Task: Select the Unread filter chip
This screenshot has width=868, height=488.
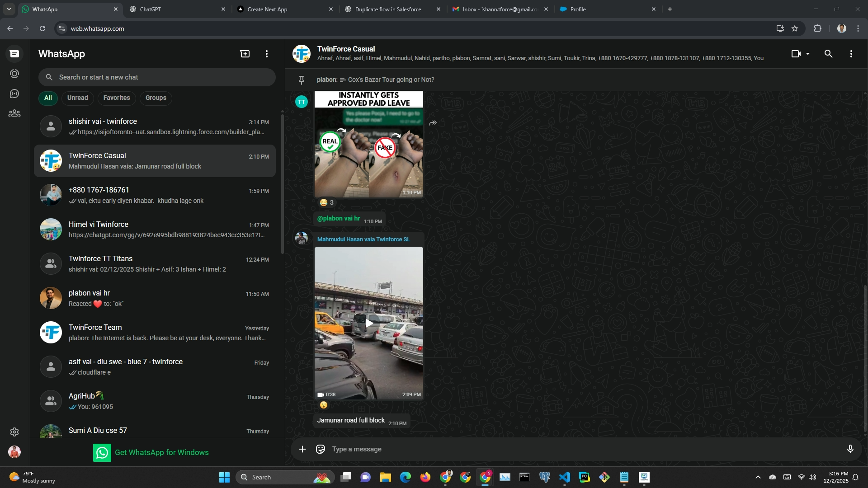Action: pyautogui.click(x=77, y=98)
